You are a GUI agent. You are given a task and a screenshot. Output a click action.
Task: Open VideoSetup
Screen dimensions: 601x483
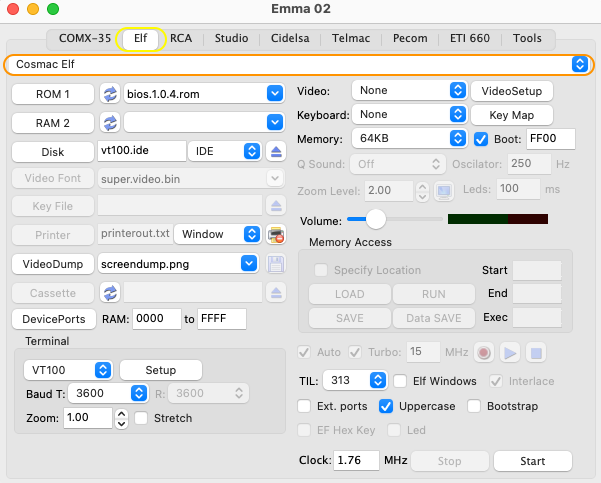click(x=512, y=91)
